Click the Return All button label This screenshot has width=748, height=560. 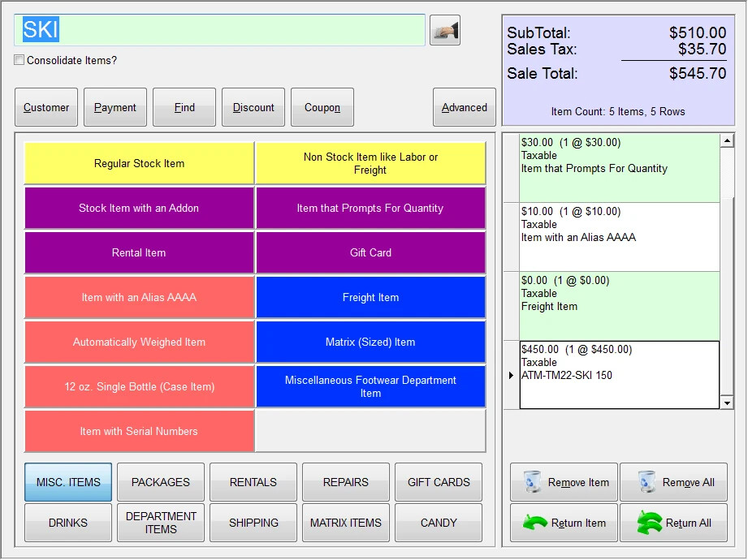pyautogui.click(x=689, y=523)
